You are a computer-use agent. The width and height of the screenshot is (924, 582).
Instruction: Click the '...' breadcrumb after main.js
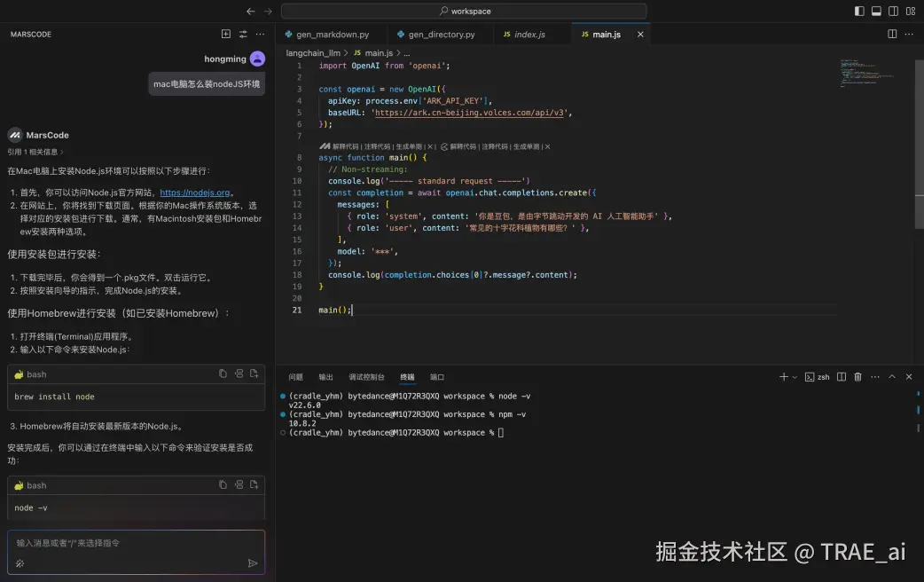click(407, 53)
